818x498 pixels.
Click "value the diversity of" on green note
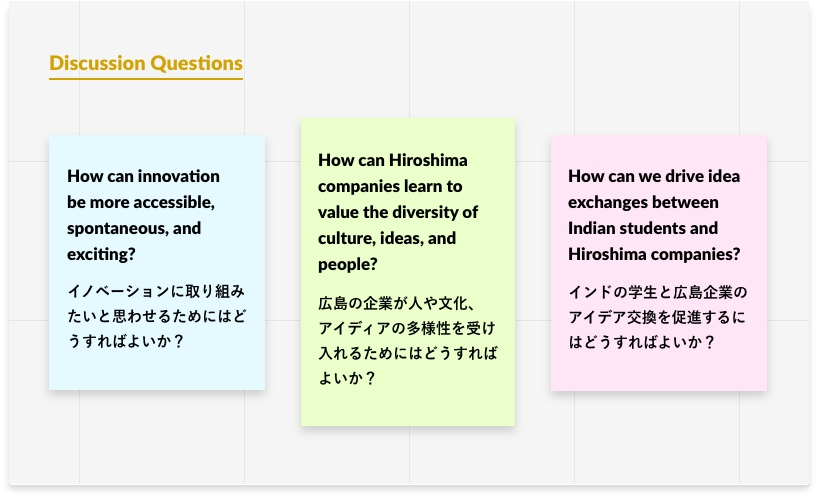point(398,212)
